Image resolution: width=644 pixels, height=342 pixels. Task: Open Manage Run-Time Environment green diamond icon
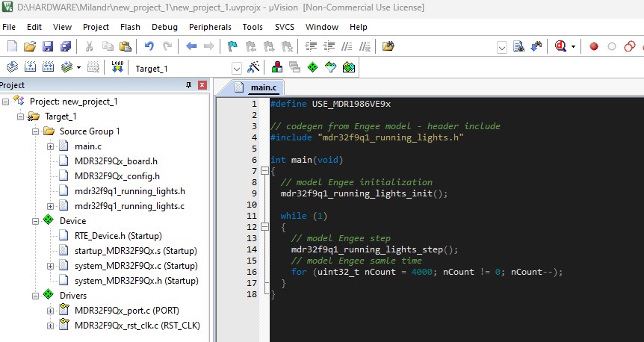312,67
